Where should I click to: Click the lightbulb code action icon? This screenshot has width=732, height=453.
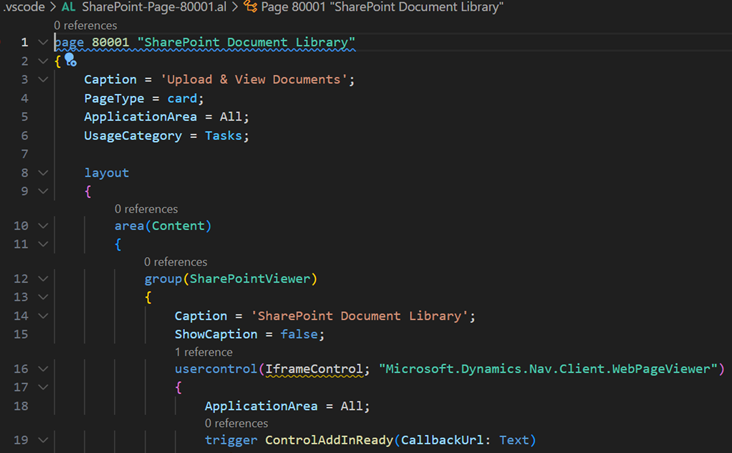point(70,60)
